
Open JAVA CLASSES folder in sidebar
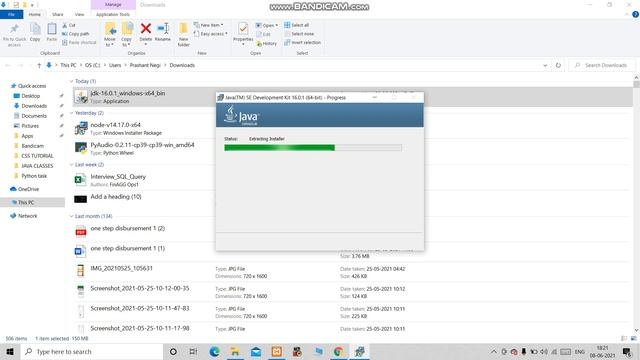pyautogui.click(x=37, y=166)
